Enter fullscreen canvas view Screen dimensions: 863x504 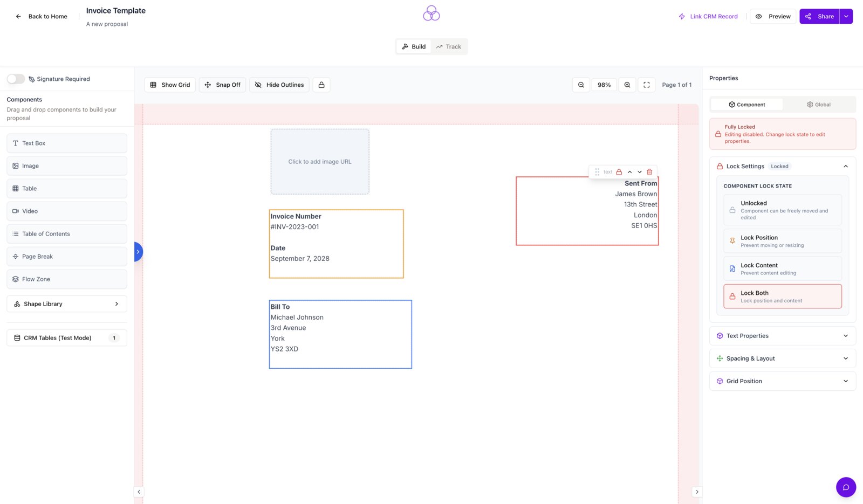[647, 85]
